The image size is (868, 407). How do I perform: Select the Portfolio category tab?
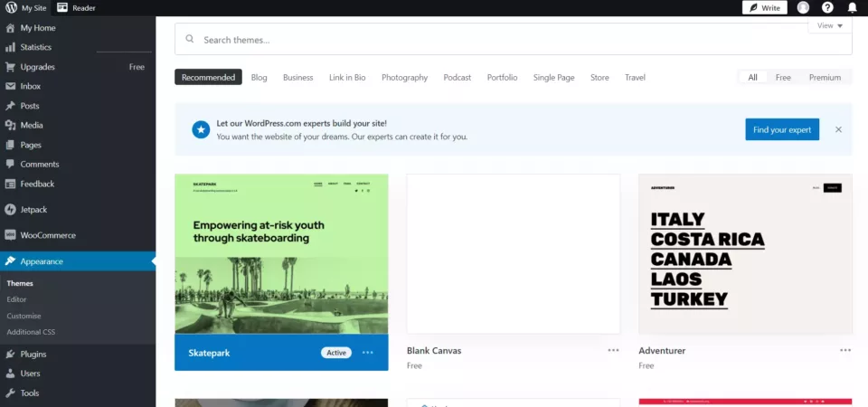point(502,78)
